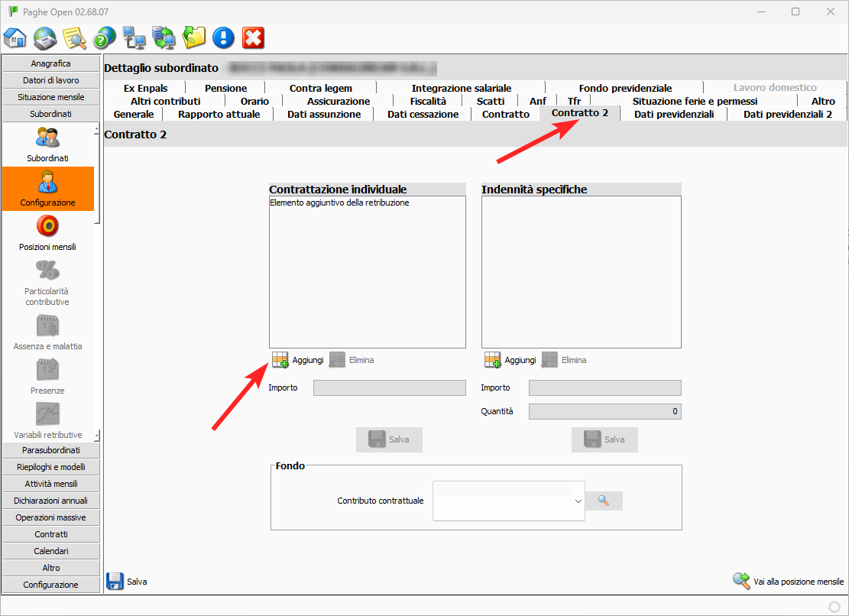Open the globe with newspaper news icon
This screenshot has width=849, height=616.
coord(45,37)
